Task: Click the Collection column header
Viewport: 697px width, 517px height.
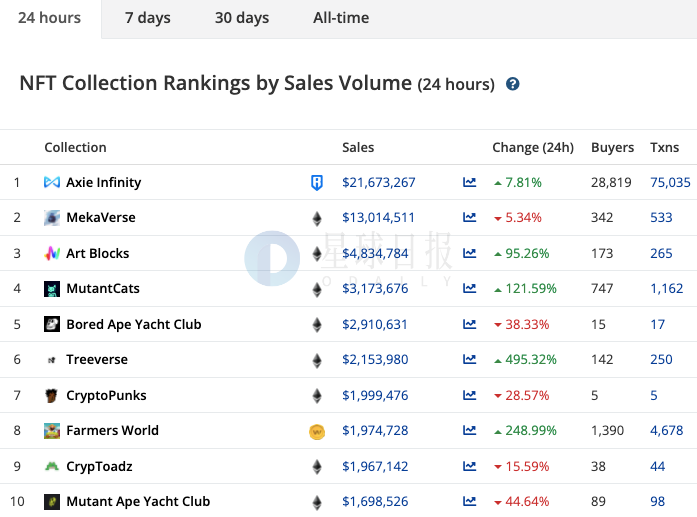Action: point(76,147)
